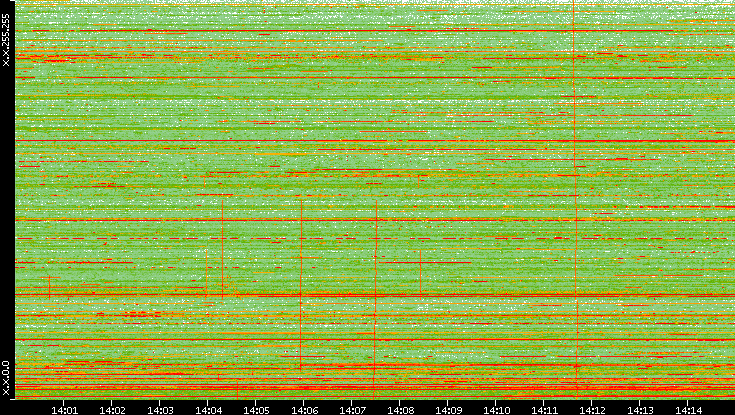Viewport: 735px width, 415px height.
Task: Click the x.x.0.0 address axis label
Action: [6, 378]
